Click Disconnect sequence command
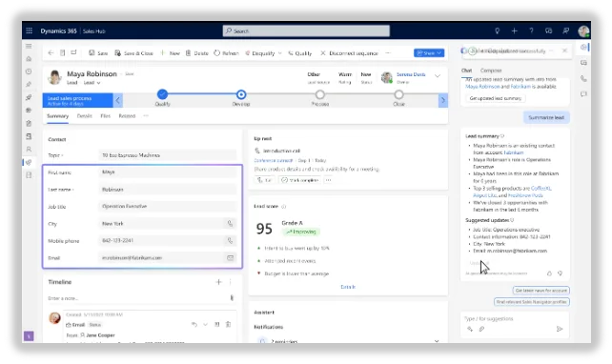 pos(349,53)
